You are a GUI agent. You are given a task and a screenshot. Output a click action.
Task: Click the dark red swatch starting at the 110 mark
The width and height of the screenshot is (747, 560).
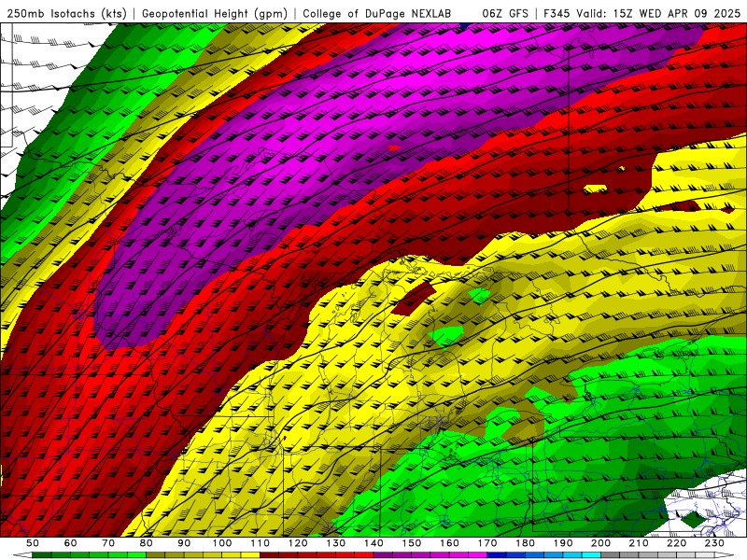(x=269, y=555)
